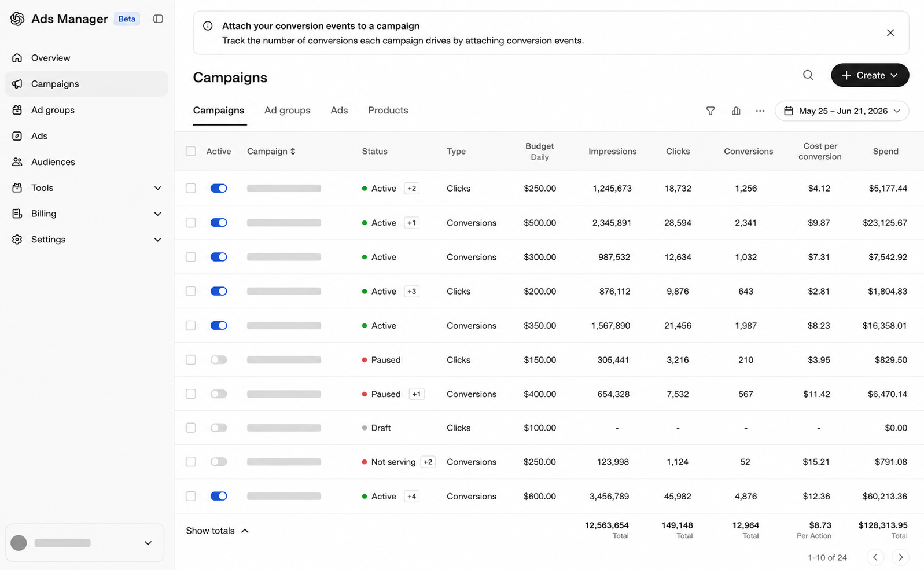Check the Not serving campaign row checkbox
924x570 pixels.
(191, 462)
